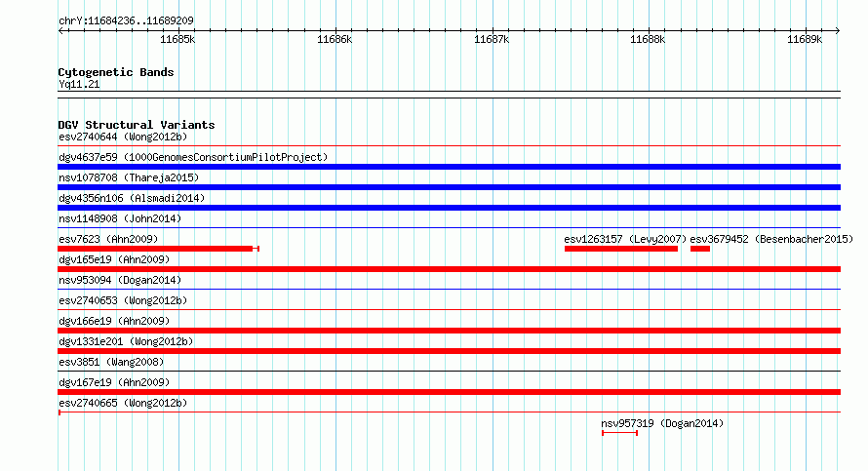Open variant dgv4637e59 (1000GenomesConsortiumPilotProject)
This screenshot has height=471, width=868.
193,157
